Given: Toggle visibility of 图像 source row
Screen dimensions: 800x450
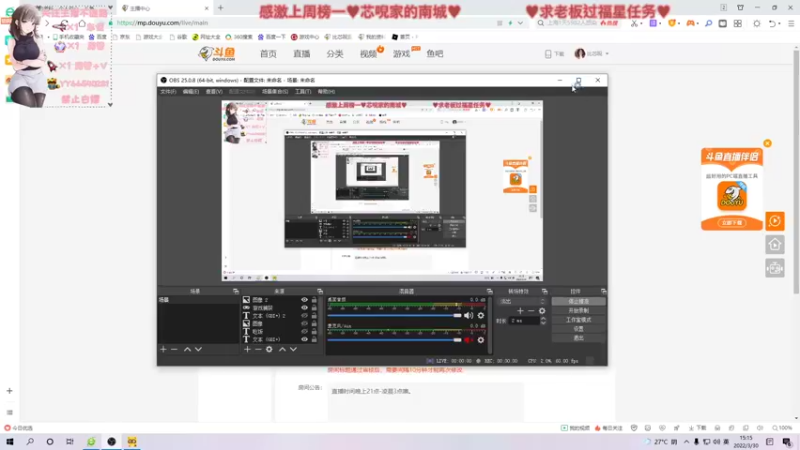Looking at the screenshot, I should [305, 323].
